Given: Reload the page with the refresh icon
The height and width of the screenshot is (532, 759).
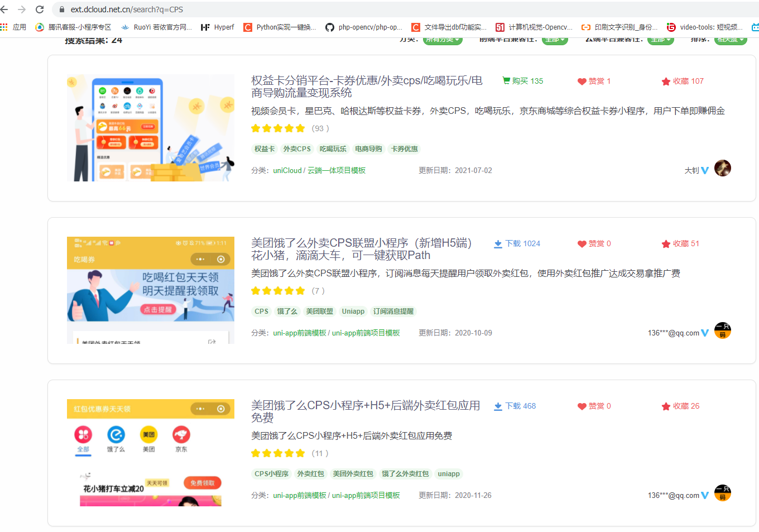Looking at the screenshot, I should pos(40,9).
